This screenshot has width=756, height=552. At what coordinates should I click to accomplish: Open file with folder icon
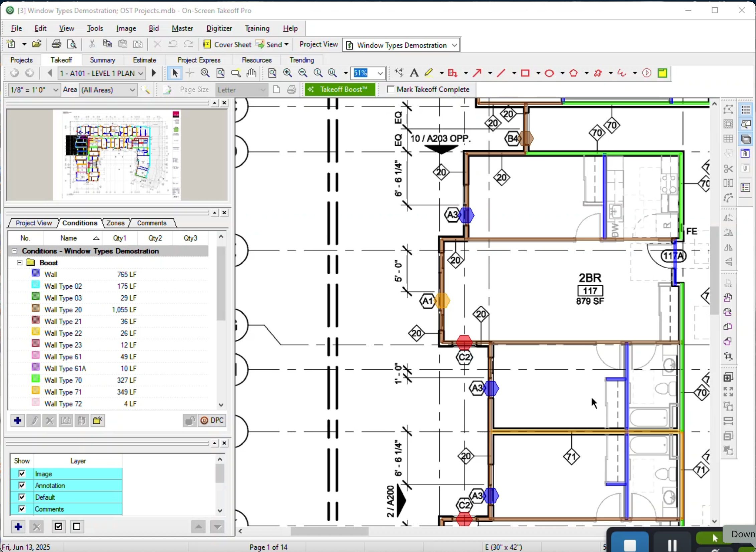click(37, 44)
